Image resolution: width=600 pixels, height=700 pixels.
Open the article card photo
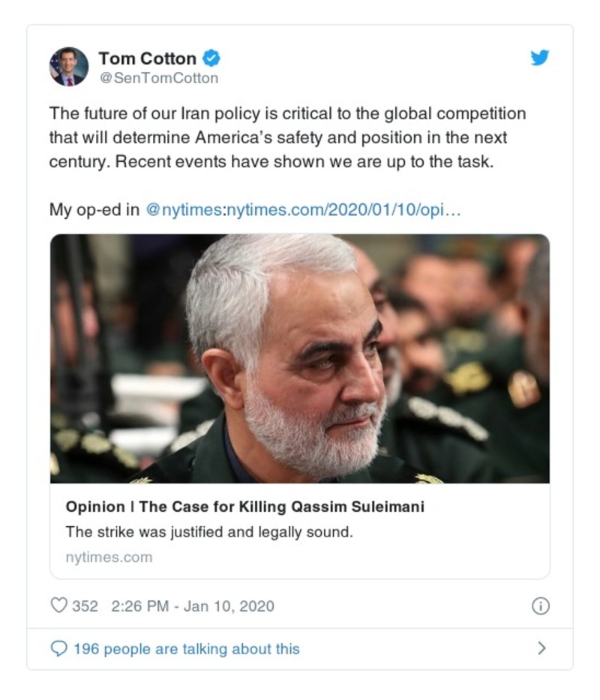(x=300, y=358)
